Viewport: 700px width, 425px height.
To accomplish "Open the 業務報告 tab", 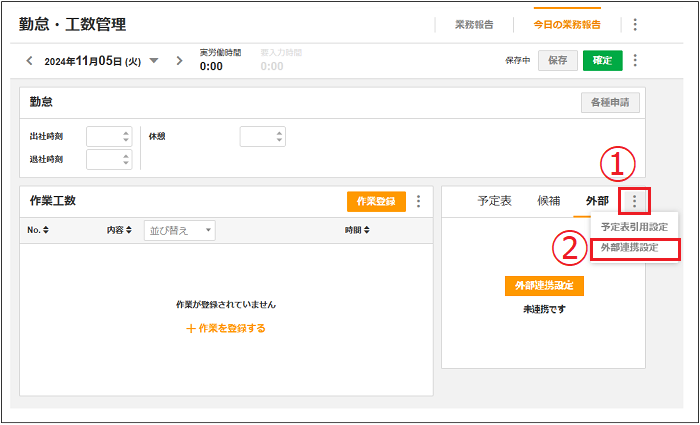I will pyautogui.click(x=474, y=25).
